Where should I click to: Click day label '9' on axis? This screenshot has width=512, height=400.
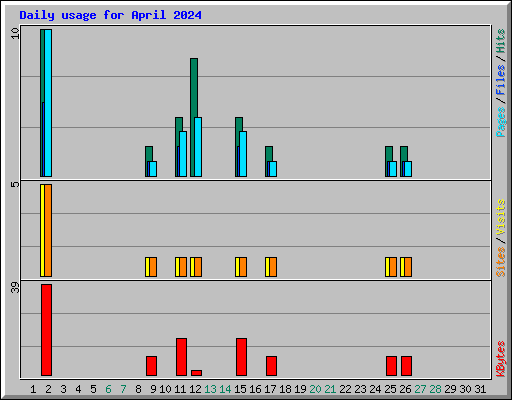[x=153, y=389]
